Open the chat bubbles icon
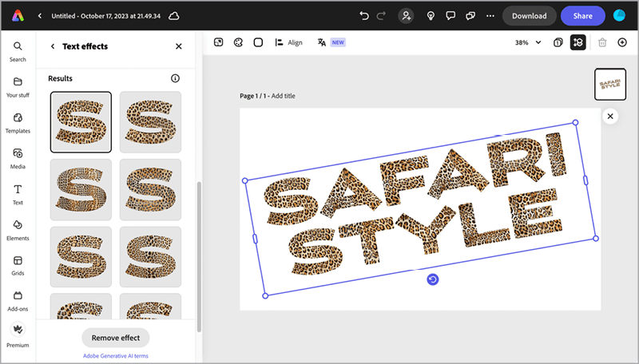Viewport: 639px width, 364px height. click(x=470, y=16)
